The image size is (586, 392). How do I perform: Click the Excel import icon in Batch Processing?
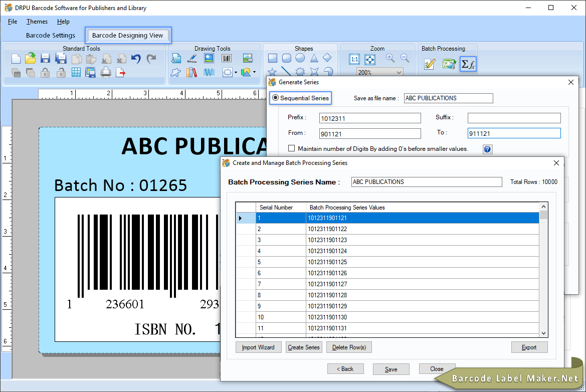point(449,64)
